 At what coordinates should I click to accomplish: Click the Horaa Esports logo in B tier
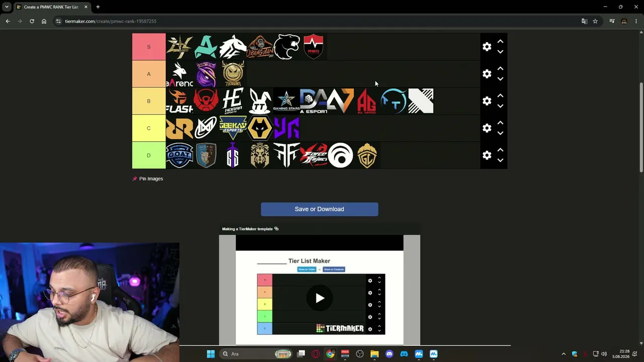[233, 101]
